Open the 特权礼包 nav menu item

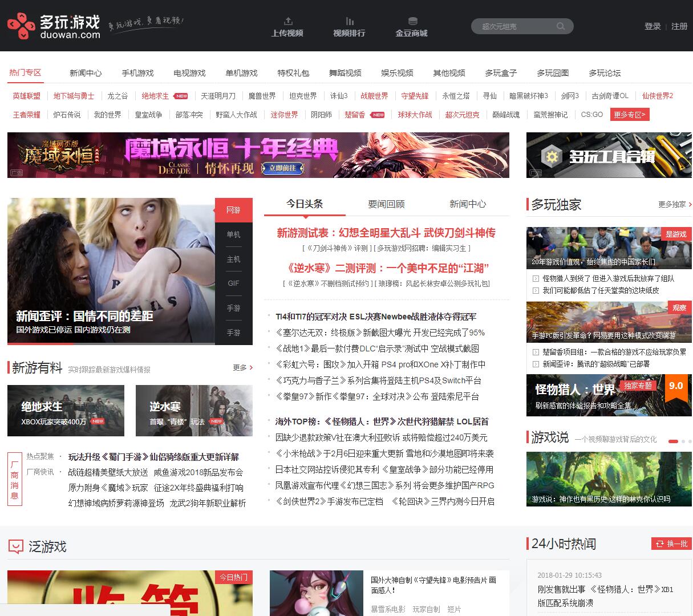[293, 73]
